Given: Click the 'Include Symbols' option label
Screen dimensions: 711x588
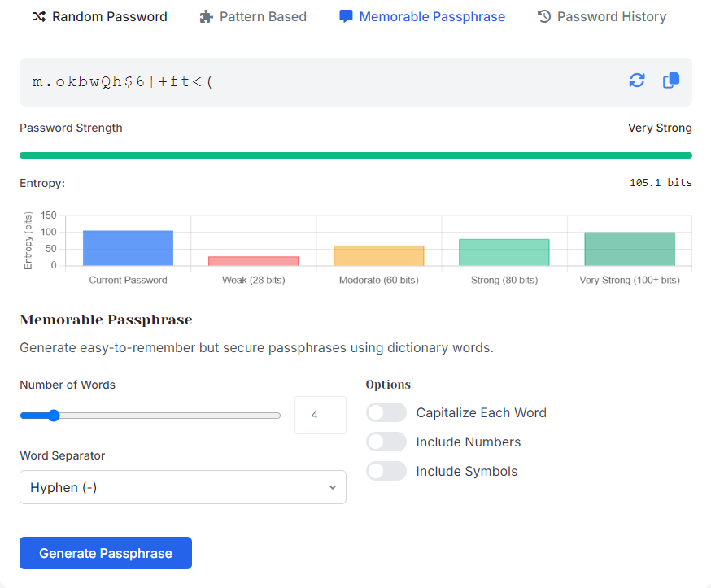Looking at the screenshot, I should pyautogui.click(x=467, y=471).
